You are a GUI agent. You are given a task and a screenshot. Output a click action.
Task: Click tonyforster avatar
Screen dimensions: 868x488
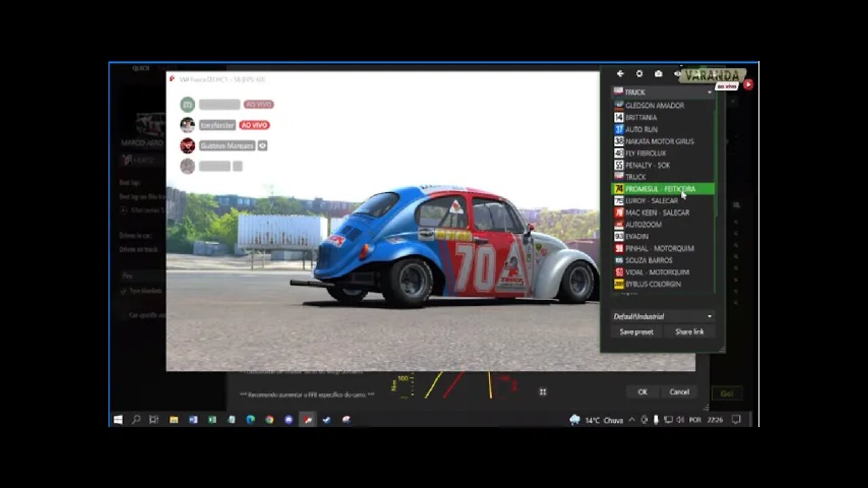[x=188, y=125]
